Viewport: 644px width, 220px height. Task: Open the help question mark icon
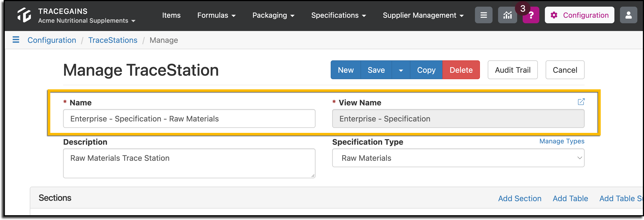coord(531,16)
